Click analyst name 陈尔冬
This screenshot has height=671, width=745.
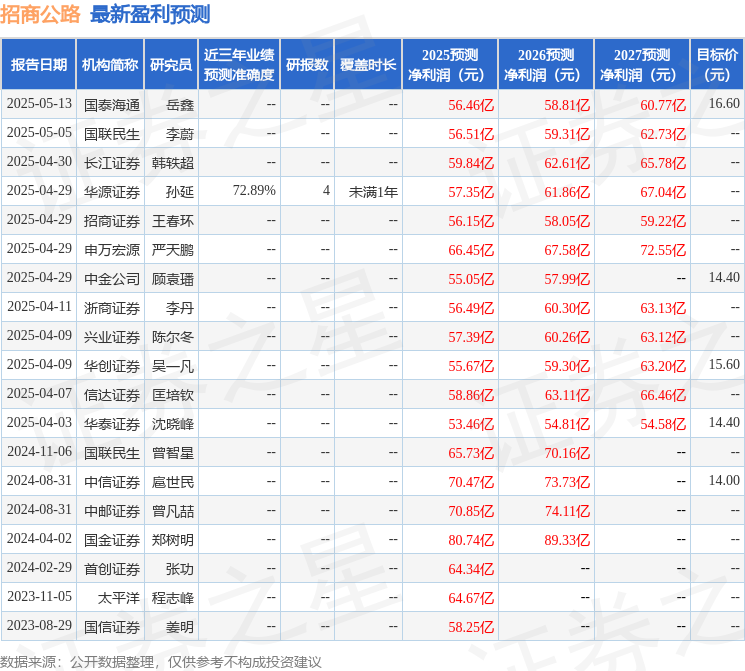pyautogui.click(x=173, y=336)
